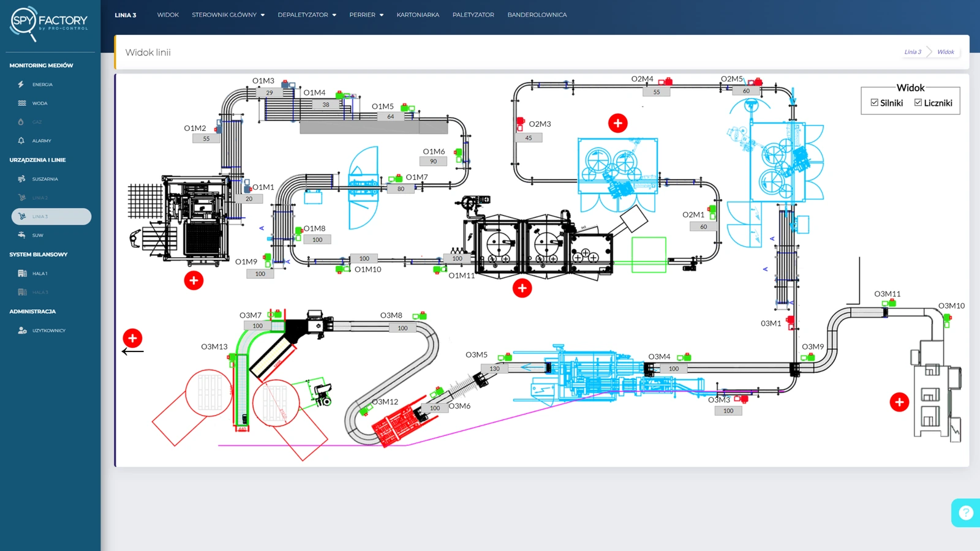Open the Woda media monitoring icon
980x551 pixels.
coord(22,103)
